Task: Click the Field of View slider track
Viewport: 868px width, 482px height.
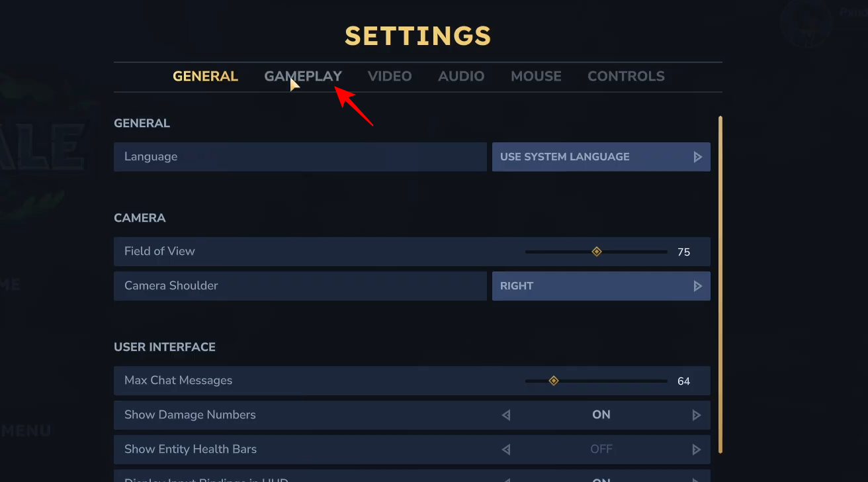Action: (635, 252)
